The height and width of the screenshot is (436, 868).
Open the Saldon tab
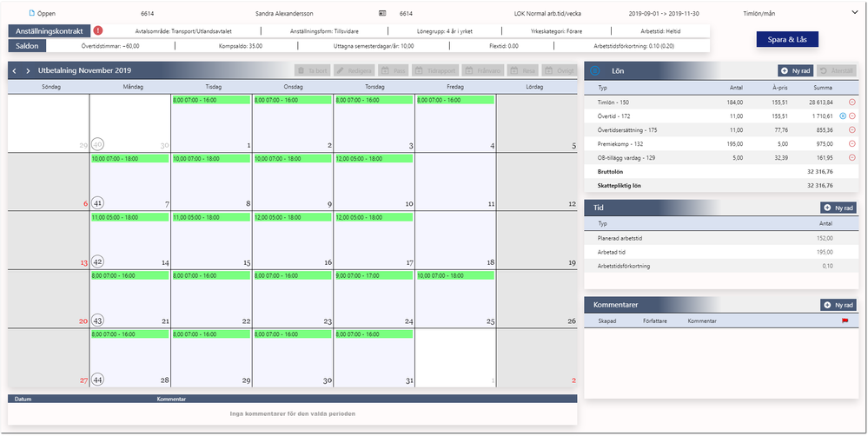click(x=27, y=46)
